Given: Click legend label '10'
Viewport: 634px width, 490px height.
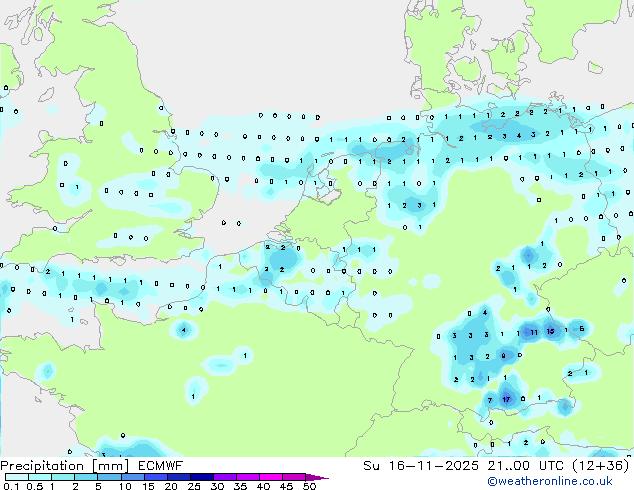Looking at the screenshot, I should (x=125, y=486).
